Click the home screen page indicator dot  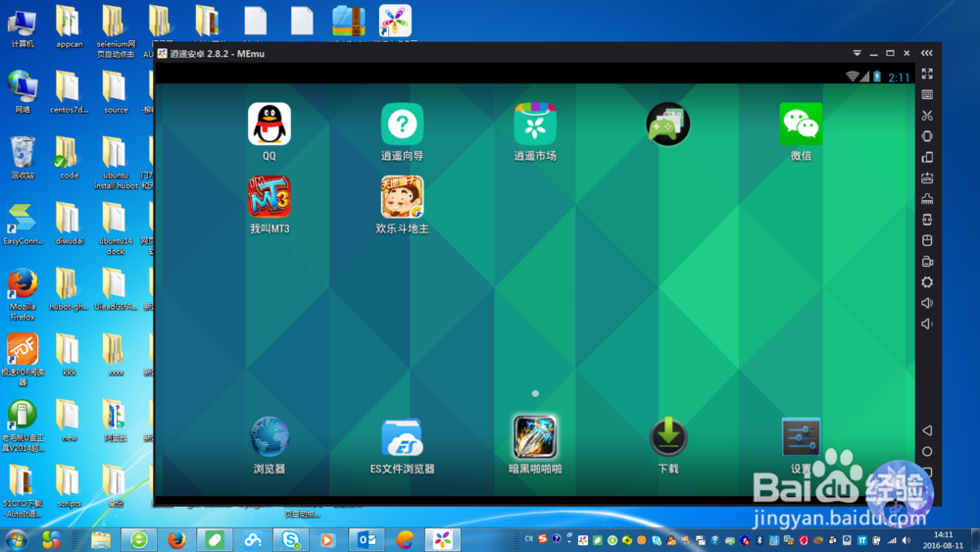pos(535,394)
